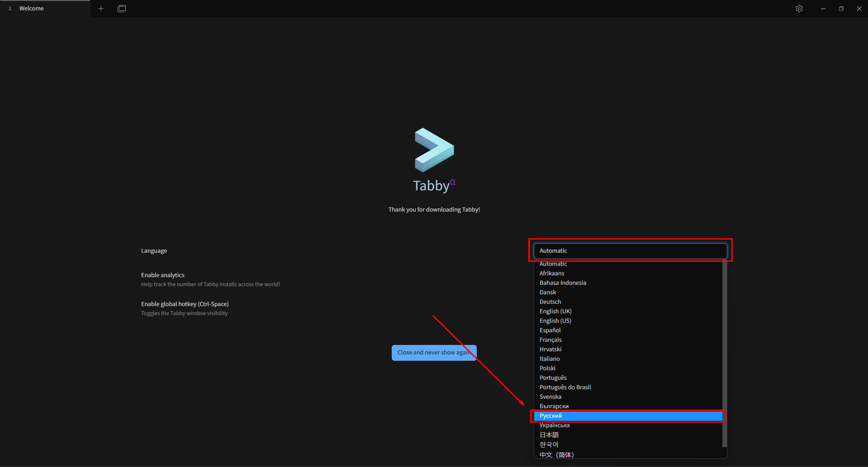868x467 pixels.
Task: Choose 中文 (简体) at list bottom
Action: 628,454
